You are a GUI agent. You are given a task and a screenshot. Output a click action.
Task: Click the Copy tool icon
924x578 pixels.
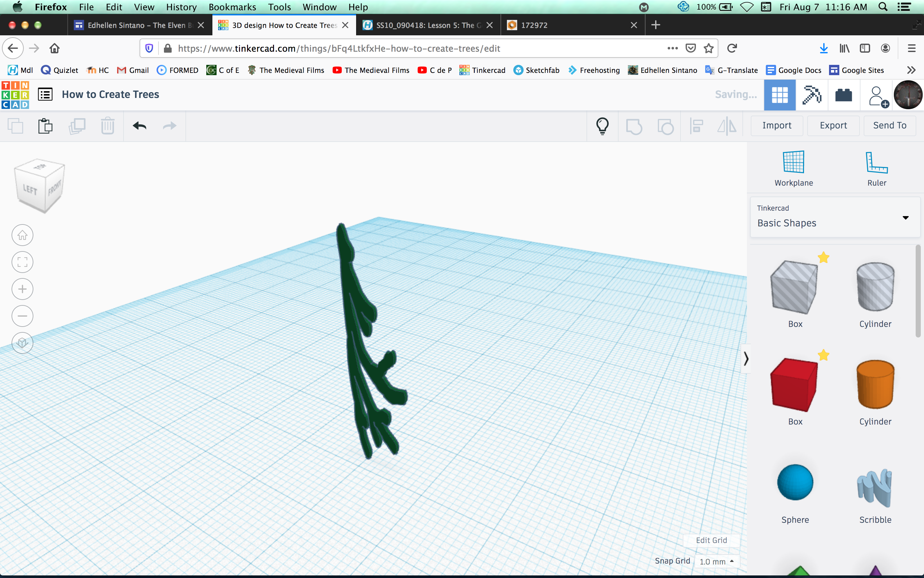pos(16,126)
